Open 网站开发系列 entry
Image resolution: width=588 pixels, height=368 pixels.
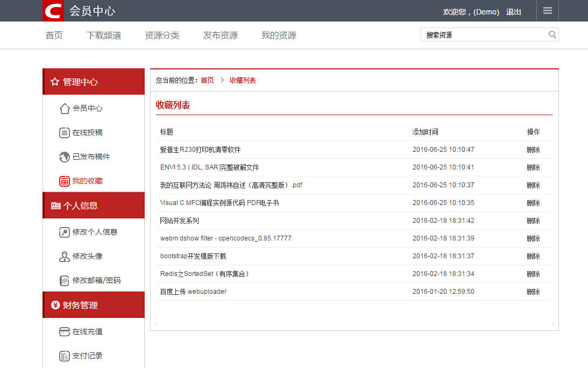pyautogui.click(x=179, y=221)
